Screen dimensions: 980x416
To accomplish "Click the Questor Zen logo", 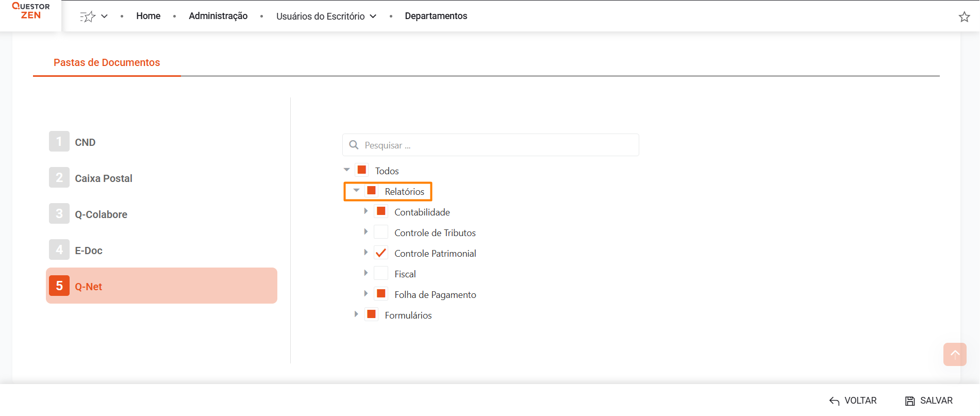I will coord(31,11).
